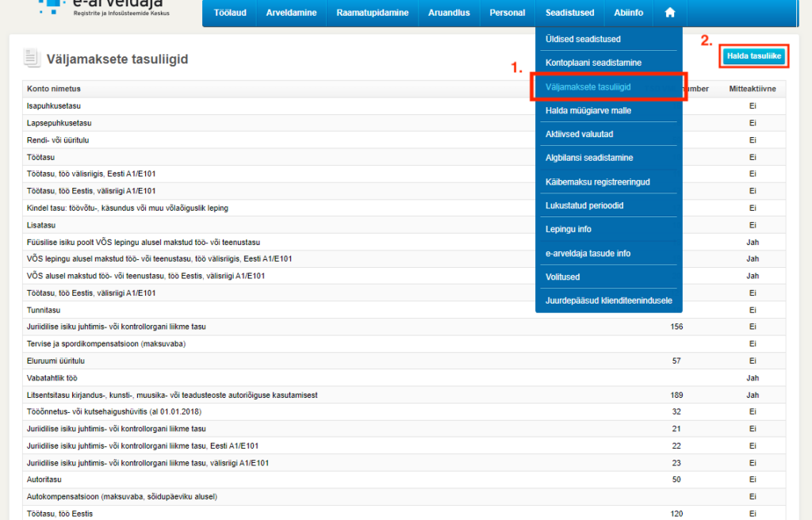Viewport: 812px width, 520px height.
Task: Open the Abiinfo menu
Action: (x=628, y=13)
